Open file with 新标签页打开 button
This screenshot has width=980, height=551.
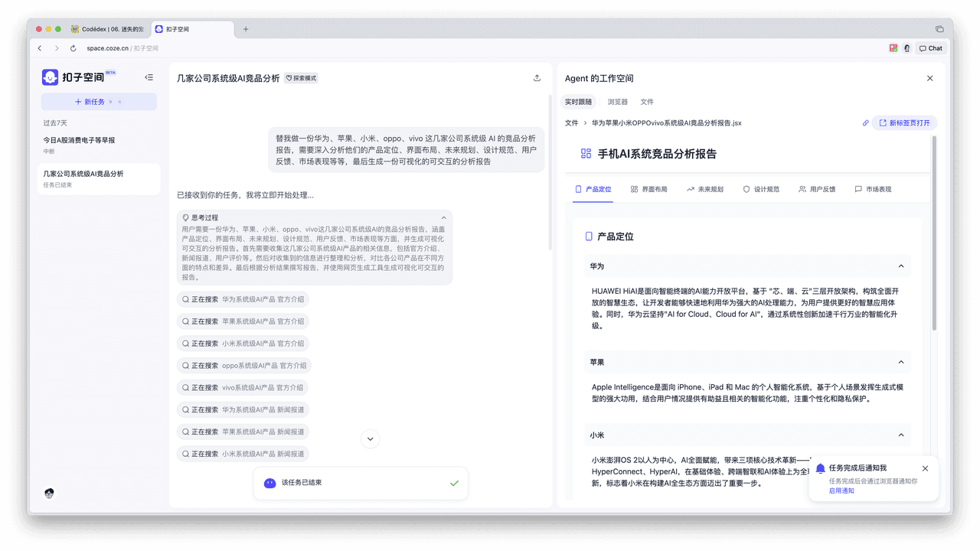click(904, 122)
